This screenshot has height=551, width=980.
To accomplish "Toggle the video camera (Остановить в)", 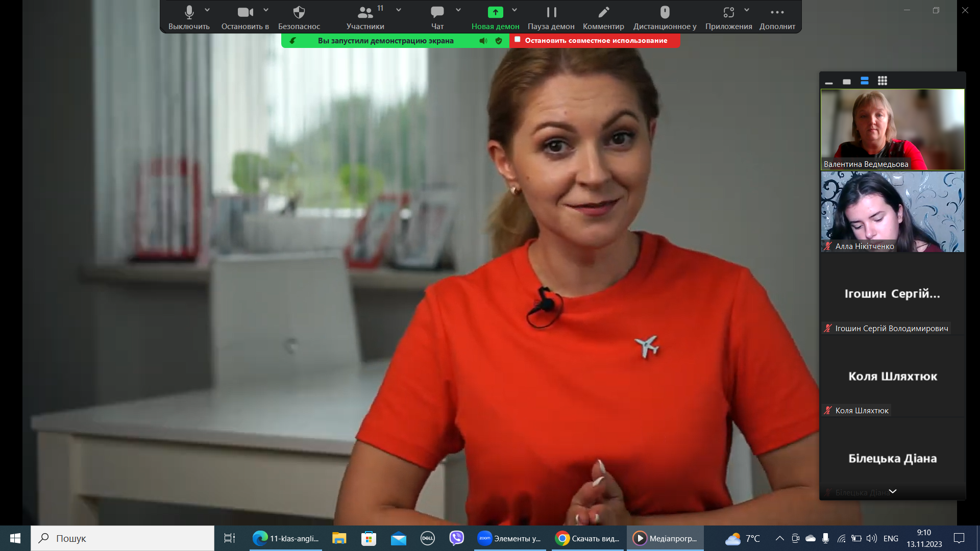I will tap(245, 12).
